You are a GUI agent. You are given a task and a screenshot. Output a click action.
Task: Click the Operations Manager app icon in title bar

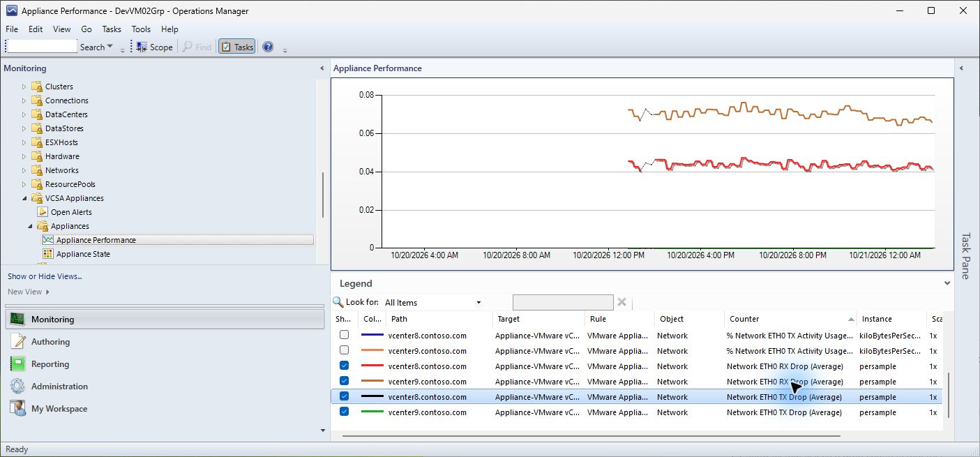[11, 10]
